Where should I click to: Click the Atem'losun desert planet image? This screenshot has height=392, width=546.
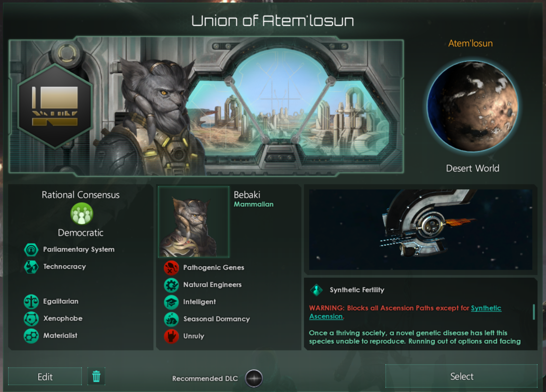click(473, 106)
